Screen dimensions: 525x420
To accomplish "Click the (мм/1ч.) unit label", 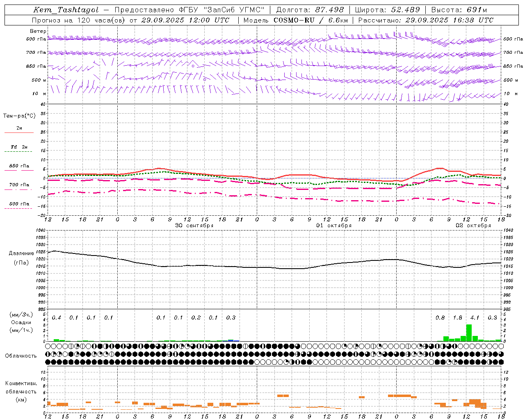I will (x=21, y=330).
